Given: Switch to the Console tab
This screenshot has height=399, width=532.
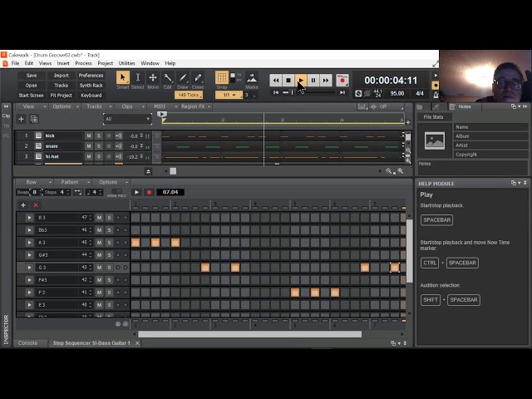Looking at the screenshot, I should click(27, 343).
